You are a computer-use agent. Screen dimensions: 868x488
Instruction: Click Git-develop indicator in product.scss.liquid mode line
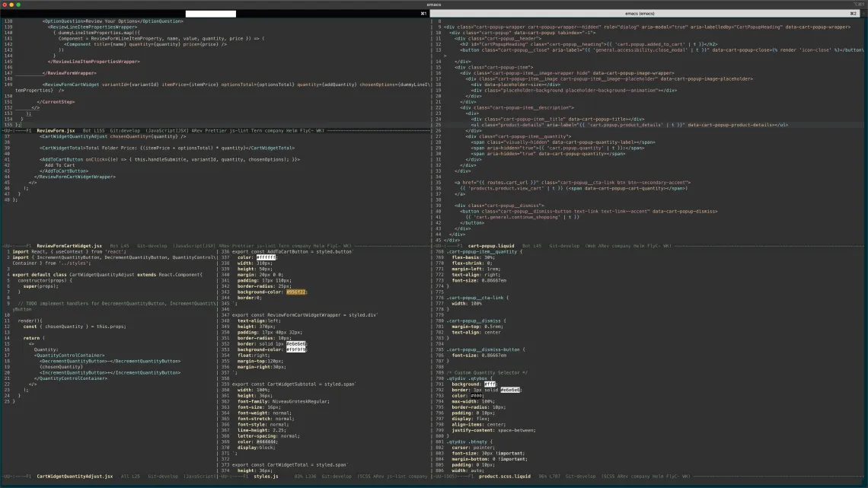580,476
